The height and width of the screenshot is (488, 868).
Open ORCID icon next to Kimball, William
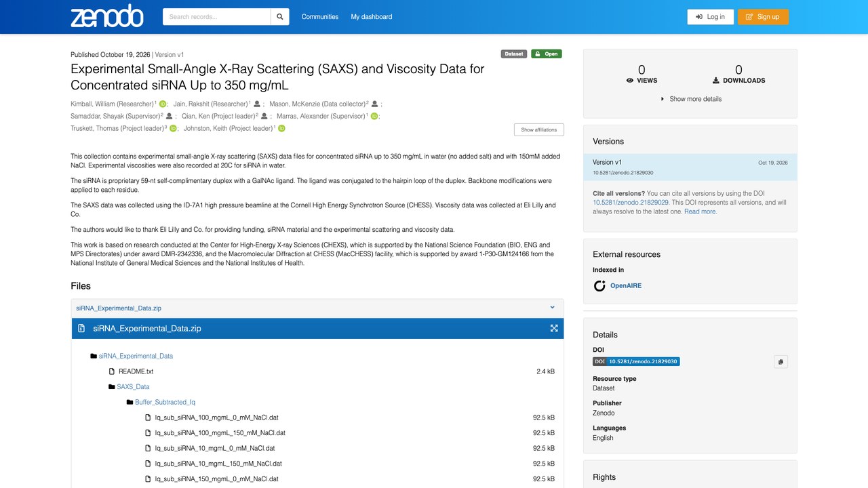(163, 104)
